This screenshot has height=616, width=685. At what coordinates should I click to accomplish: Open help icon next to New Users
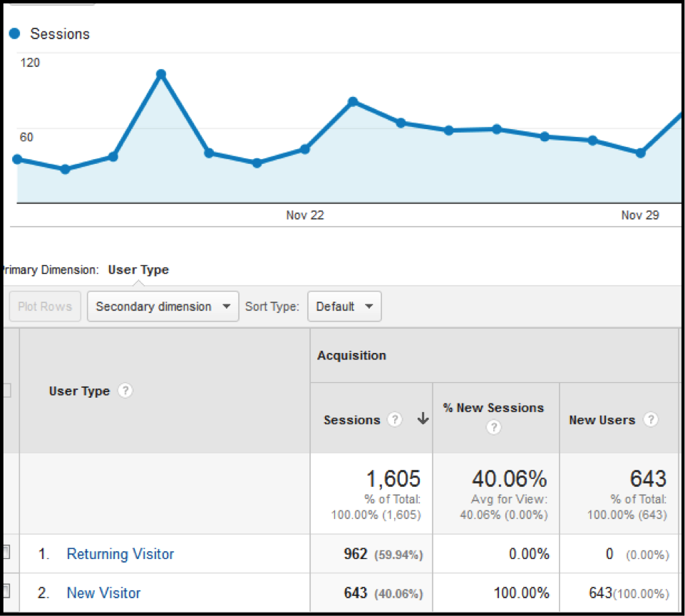point(651,419)
